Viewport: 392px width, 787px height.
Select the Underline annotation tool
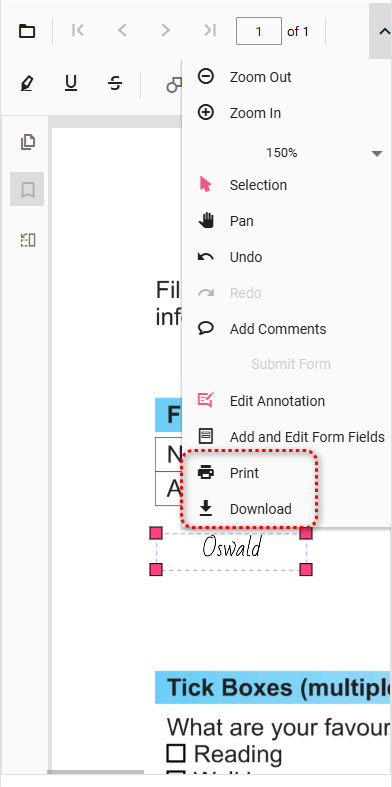(71, 83)
